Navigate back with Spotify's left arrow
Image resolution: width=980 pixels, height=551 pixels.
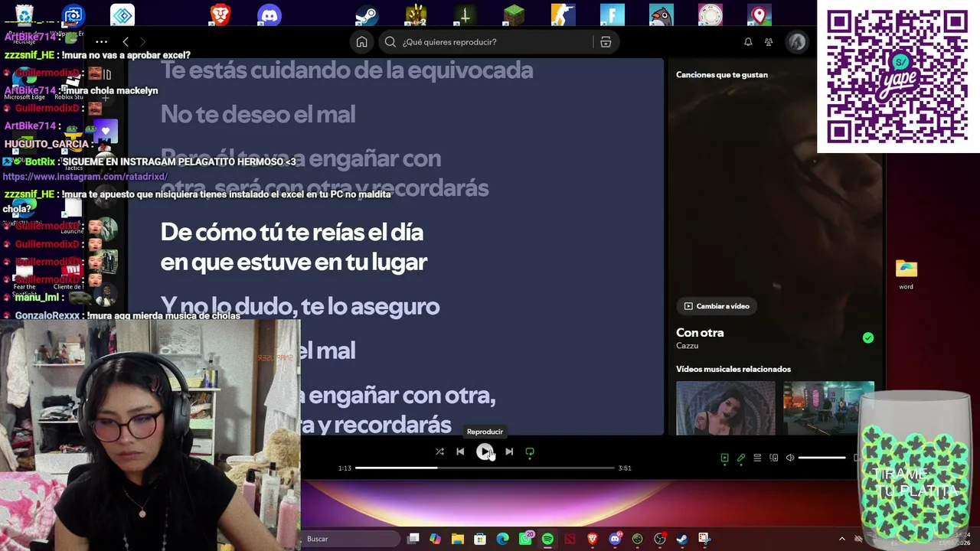126,42
